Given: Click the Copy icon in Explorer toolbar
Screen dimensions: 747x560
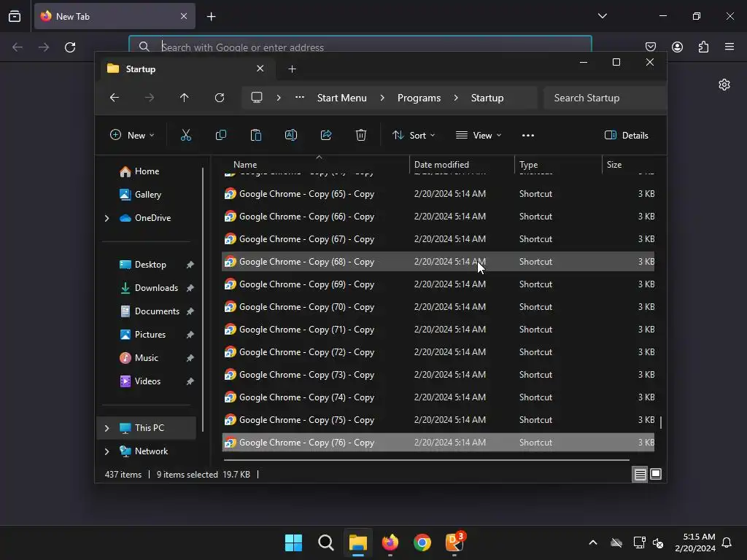Looking at the screenshot, I should click(221, 135).
